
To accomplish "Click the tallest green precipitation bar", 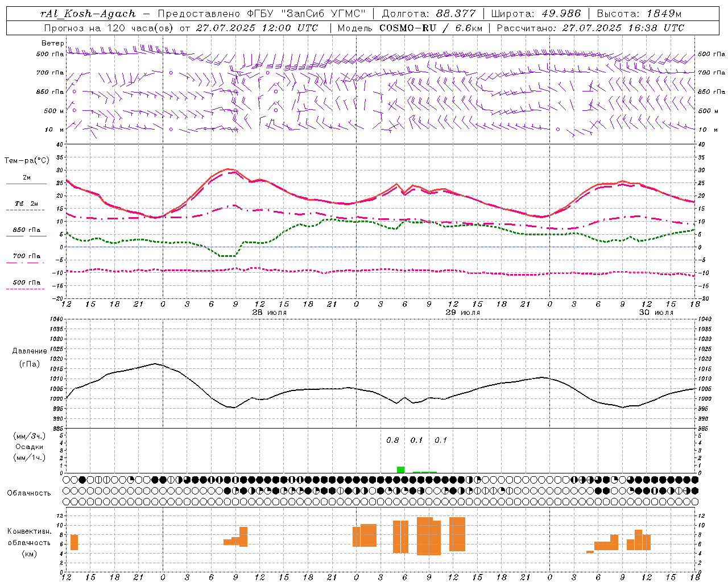I will [400, 469].
